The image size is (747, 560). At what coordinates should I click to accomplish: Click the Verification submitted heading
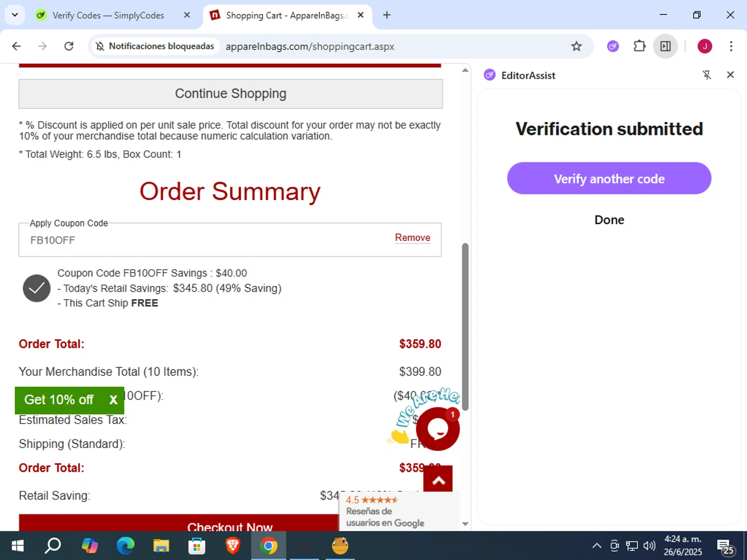coord(609,129)
